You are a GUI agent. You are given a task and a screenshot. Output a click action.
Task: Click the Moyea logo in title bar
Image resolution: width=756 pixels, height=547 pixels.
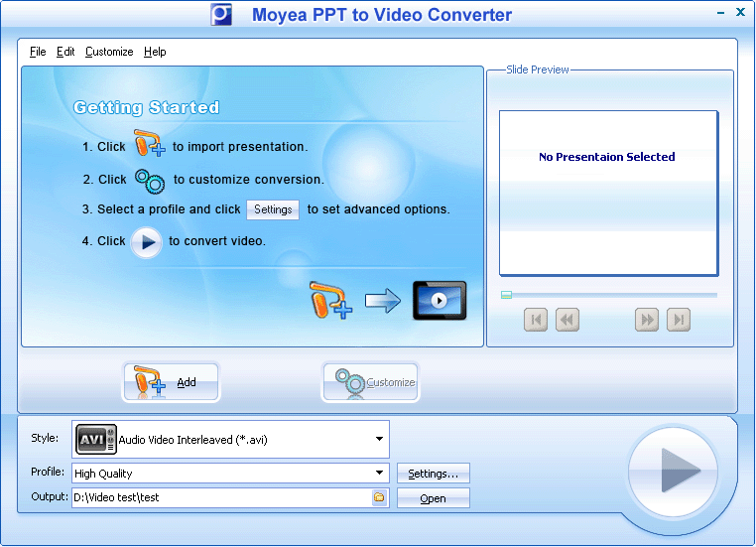point(221,15)
